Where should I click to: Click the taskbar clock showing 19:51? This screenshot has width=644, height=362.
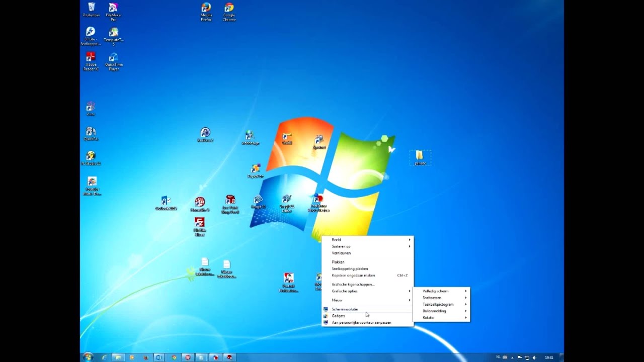click(x=549, y=357)
